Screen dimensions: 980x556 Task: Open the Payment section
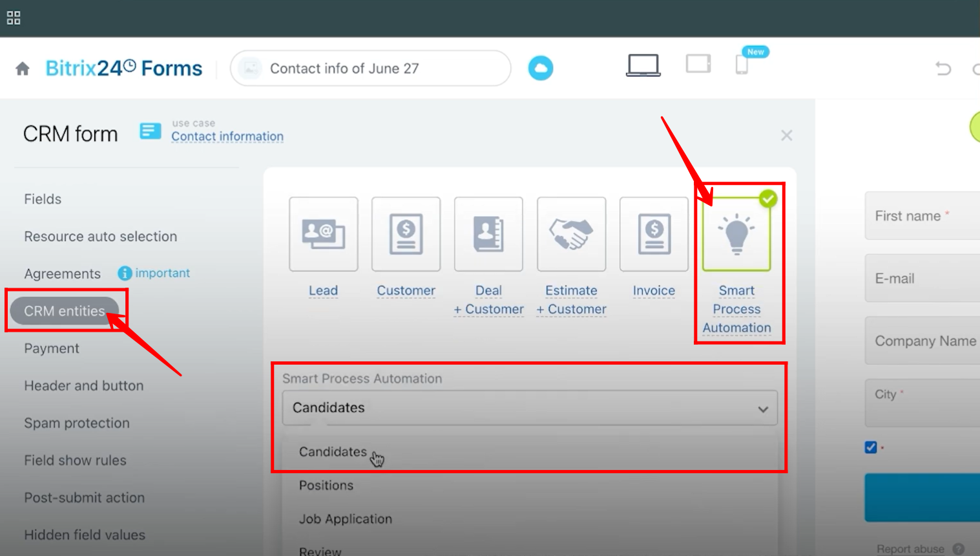52,348
